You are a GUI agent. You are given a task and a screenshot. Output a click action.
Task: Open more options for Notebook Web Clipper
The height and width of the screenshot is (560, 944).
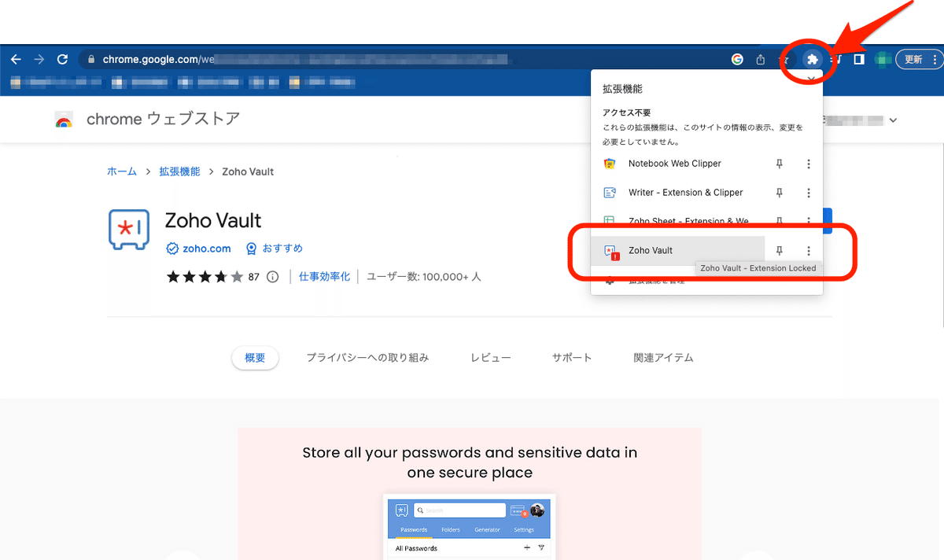(x=809, y=164)
